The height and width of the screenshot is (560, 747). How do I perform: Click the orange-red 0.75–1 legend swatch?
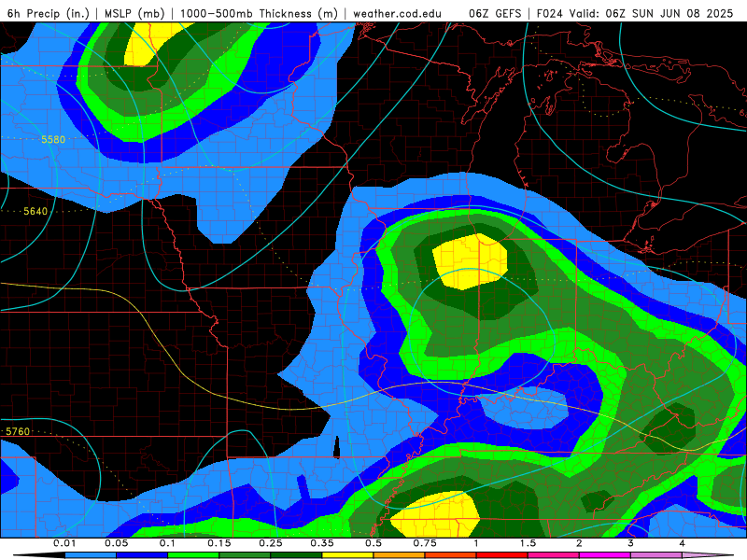point(451,555)
